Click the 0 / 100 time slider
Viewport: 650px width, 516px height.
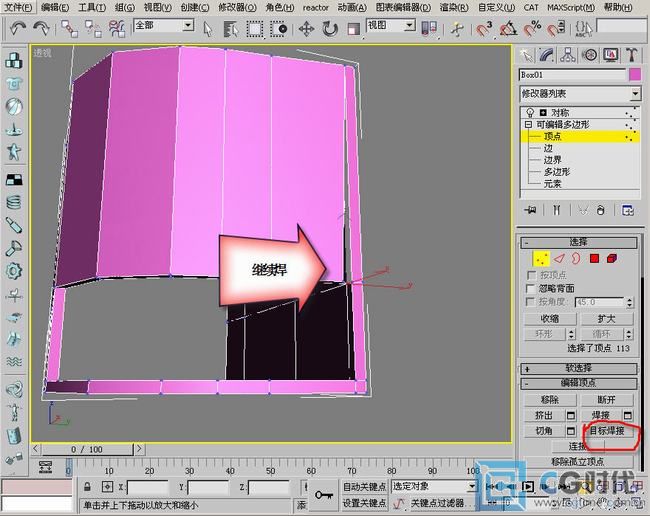87,449
